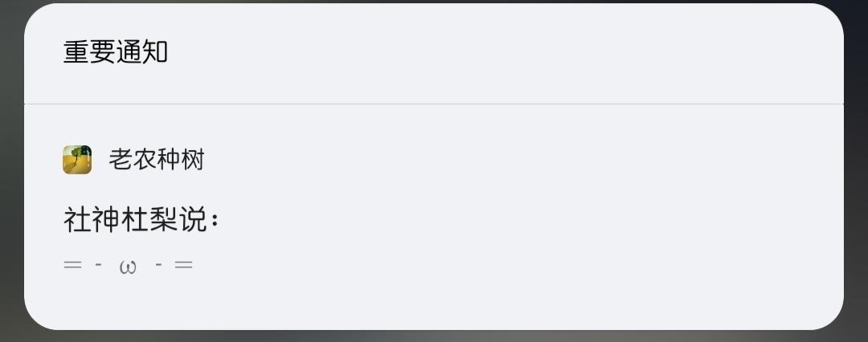The width and height of the screenshot is (868, 342).
Task: Tap the divider line below 重要通知
Action: point(434,104)
